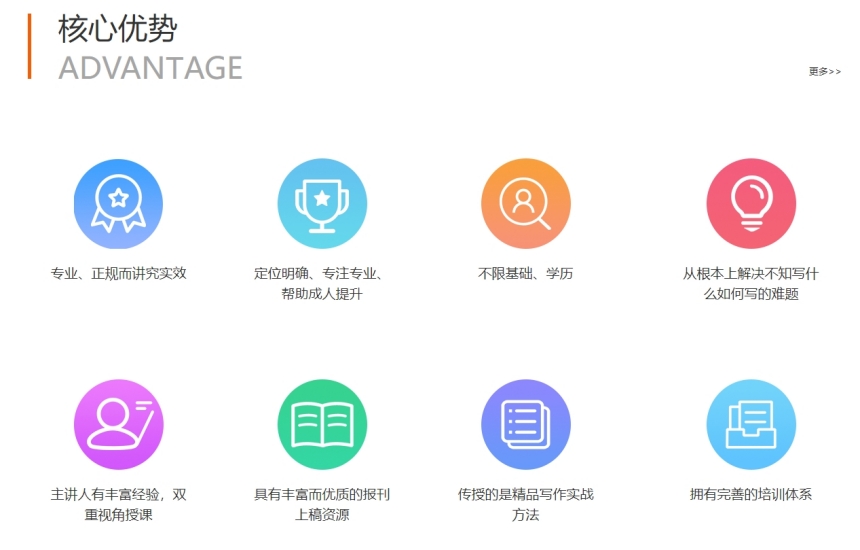Screen dimensions: 860x550
Task: Click the text 主讲人有丰富经验，双重视角授课
Action: (118, 504)
